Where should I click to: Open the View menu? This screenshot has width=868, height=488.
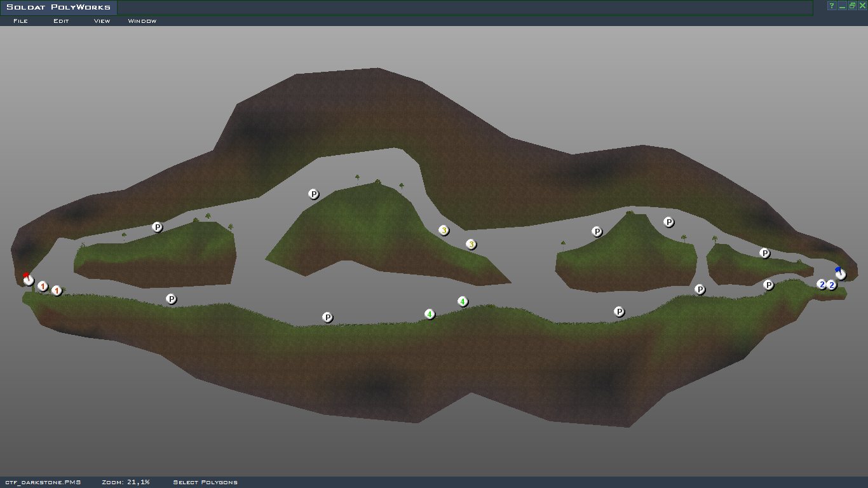102,21
